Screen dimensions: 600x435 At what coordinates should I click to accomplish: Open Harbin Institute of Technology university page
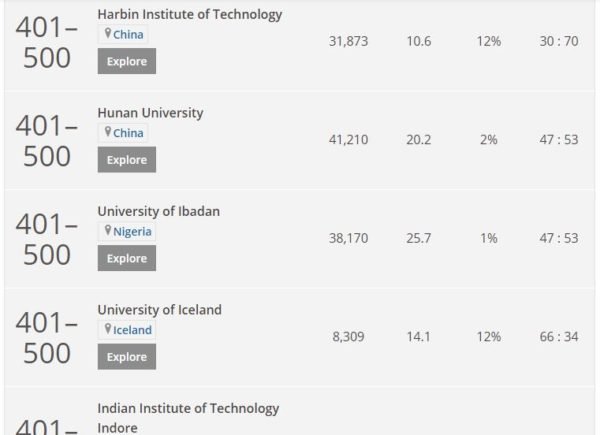(190, 14)
